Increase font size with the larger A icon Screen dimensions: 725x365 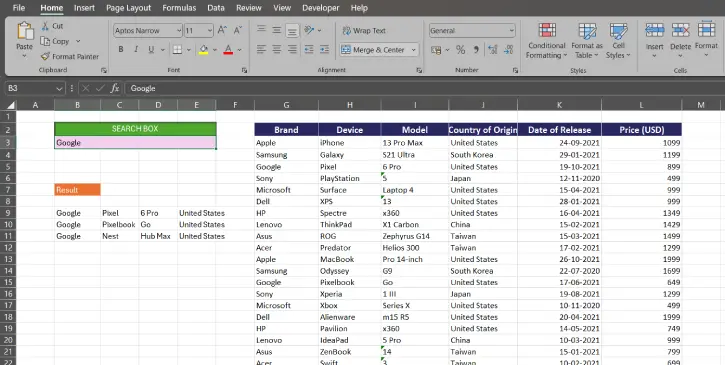click(x=222, y=31)
